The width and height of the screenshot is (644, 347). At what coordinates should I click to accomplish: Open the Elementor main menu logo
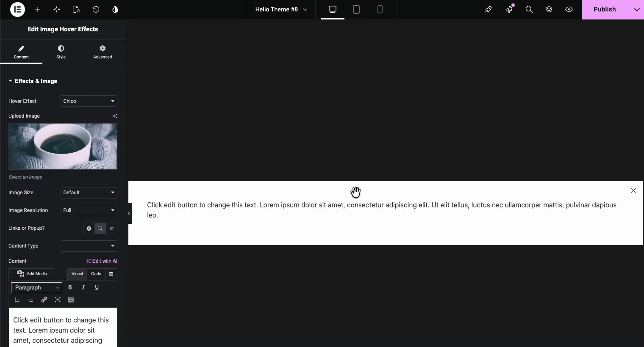[17, 9]
